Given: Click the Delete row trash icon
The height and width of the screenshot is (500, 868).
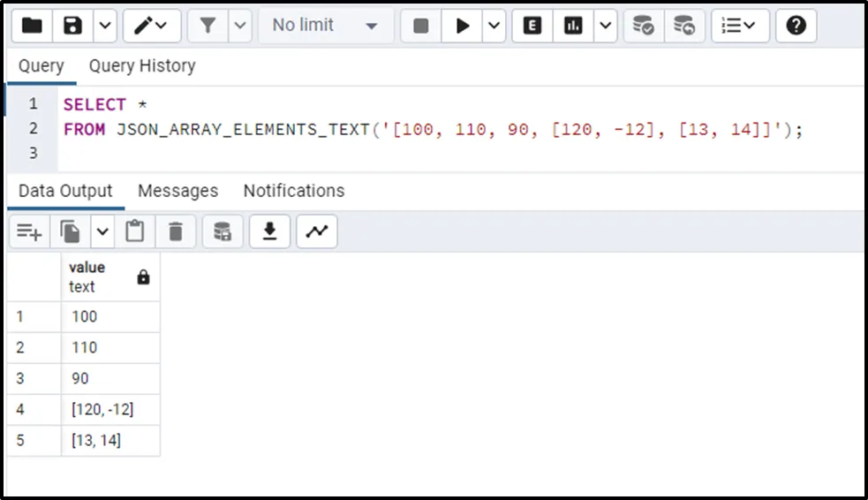Looking at the screenshot, I should [176, 231].
